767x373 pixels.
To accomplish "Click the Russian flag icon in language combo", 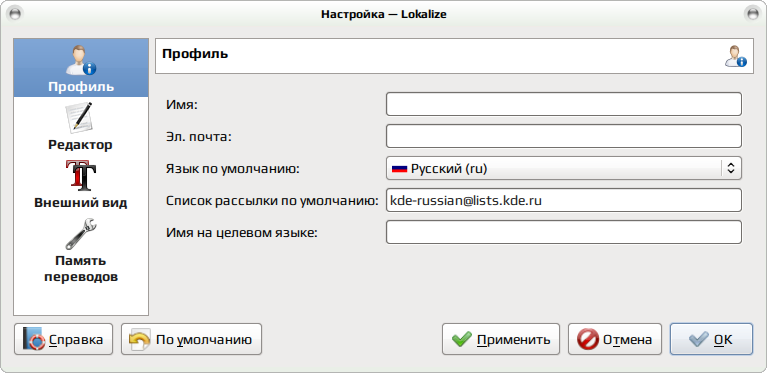I will tap(400, 169).
